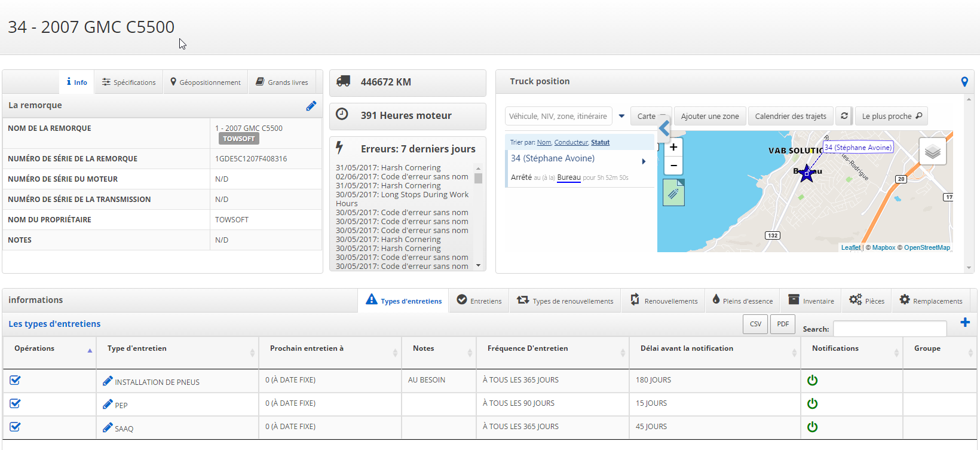This screenshot has height=450, width=980.
Task: Zoom out on the map with minus button
Action: pos(673,166)
